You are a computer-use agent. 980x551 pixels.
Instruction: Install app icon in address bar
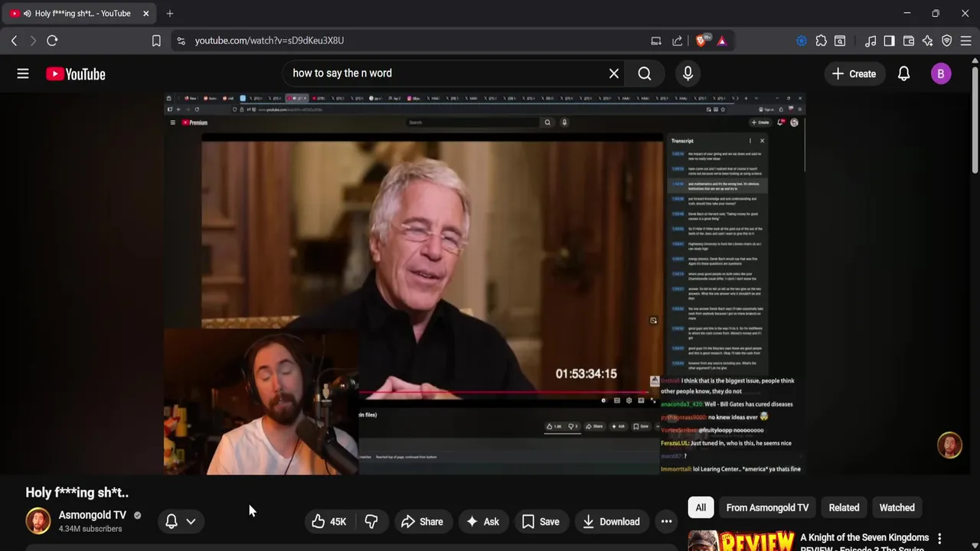[x=656, y=41]
